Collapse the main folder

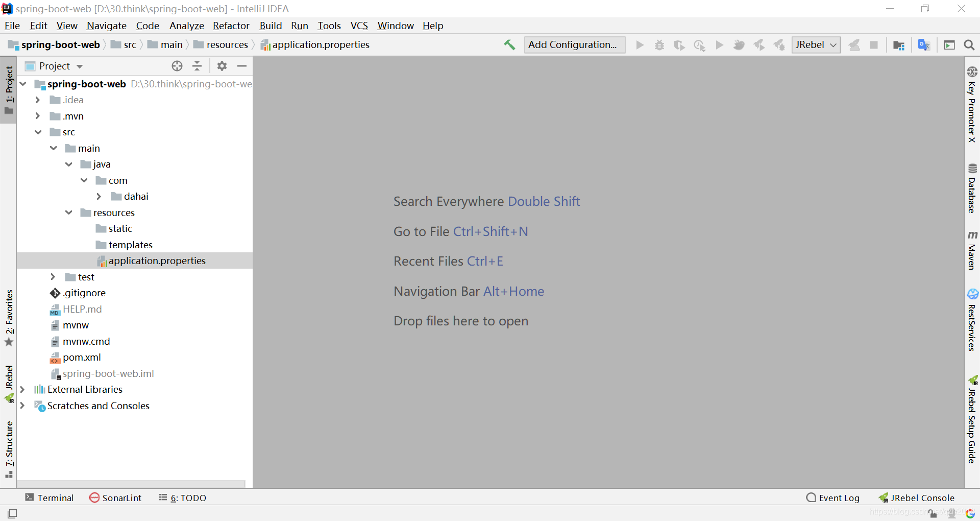[x=53, y=148]
